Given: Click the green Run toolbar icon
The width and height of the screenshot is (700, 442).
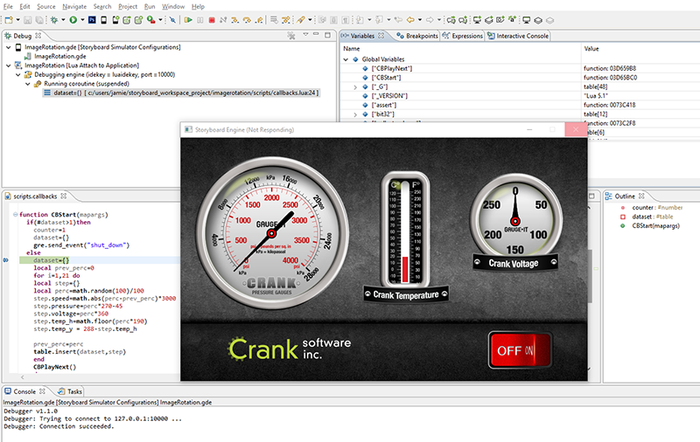Looking at the screenshot, I should click(x=73, y=20).
